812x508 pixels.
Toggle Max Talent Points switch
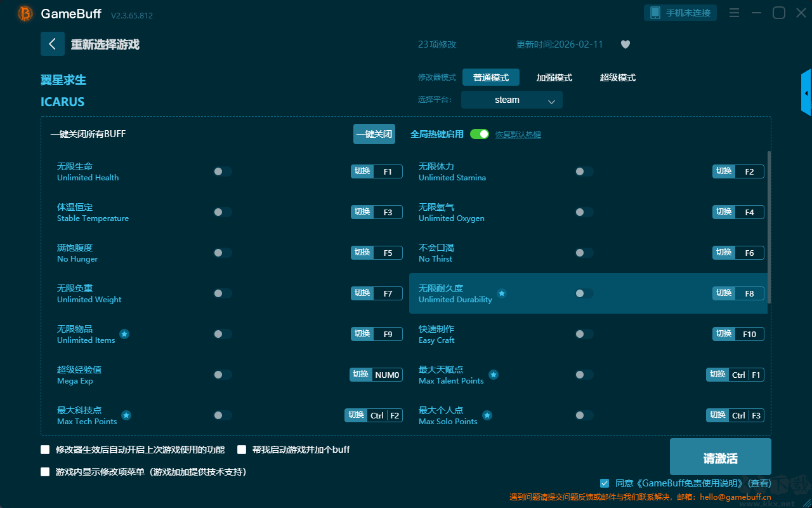584,375
